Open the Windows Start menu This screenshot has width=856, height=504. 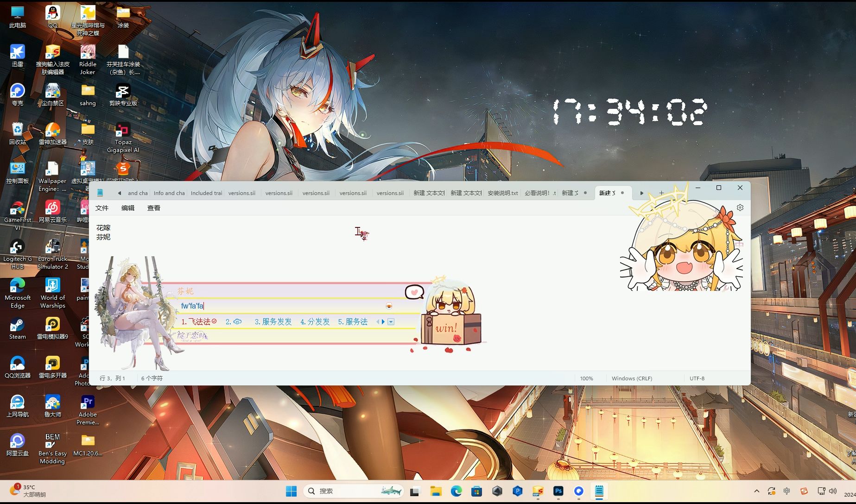pos(291,491)
